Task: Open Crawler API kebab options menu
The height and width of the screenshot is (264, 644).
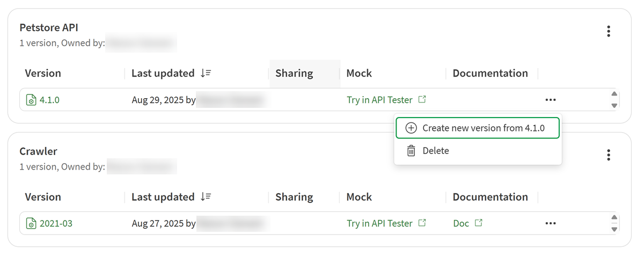Action: pos(609,155)
